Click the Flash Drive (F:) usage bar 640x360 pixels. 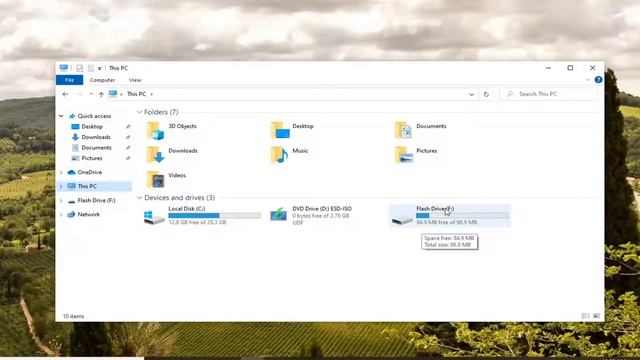462,216
